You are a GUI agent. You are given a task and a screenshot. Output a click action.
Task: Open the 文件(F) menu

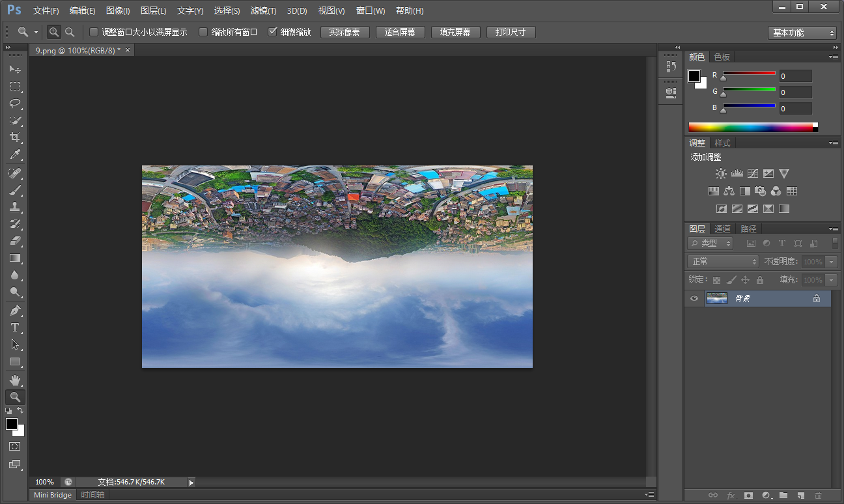tap(46, 11)
